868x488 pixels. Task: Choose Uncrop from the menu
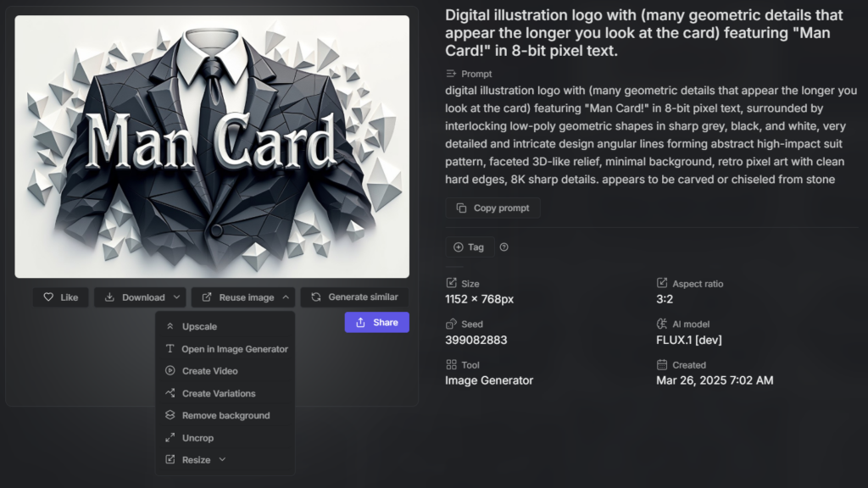pyautogui.click(x=225, y=438)
